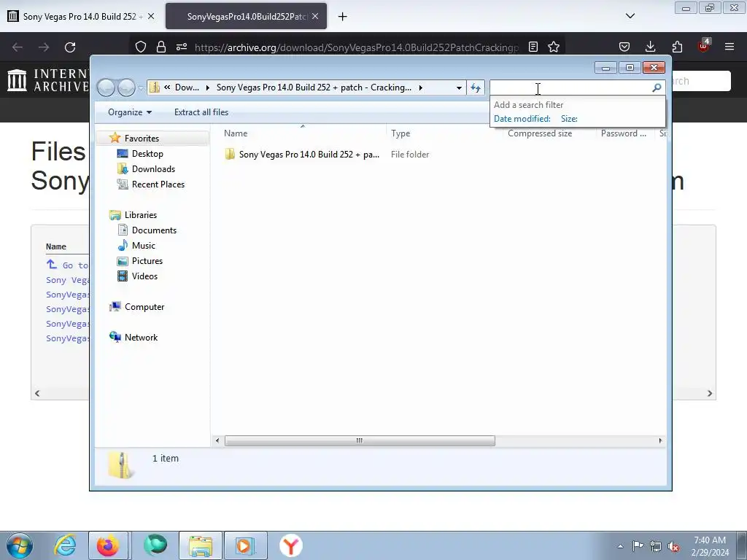Screen dimensions: 747x560
Task: Click the horizontal scrollbar thumb in file list
Action: [360, 441]
